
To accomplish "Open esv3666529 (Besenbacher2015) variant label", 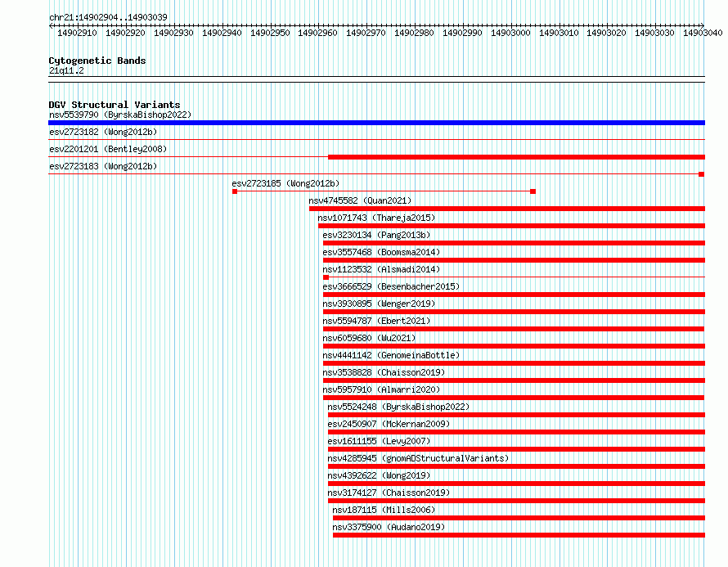I will [x=391, y=286].
